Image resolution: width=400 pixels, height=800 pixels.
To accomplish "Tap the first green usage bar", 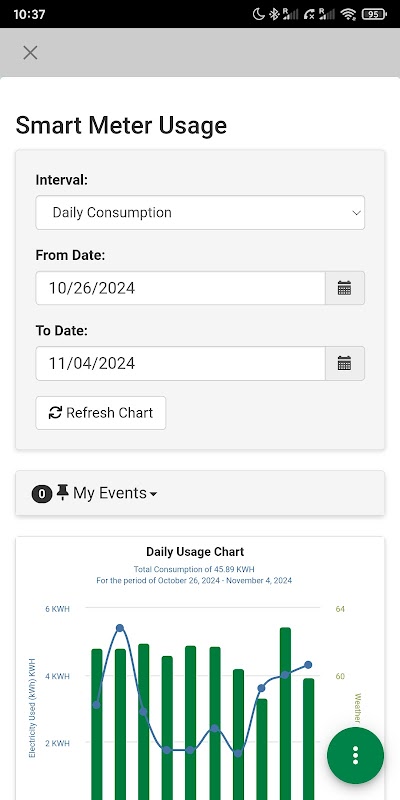I will (x=96, y=724).
